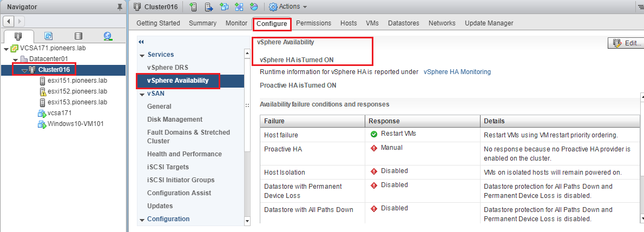This screenshot has width=644, height=232.
Task: Open the Permissions tab
Action: coord(313,23)
